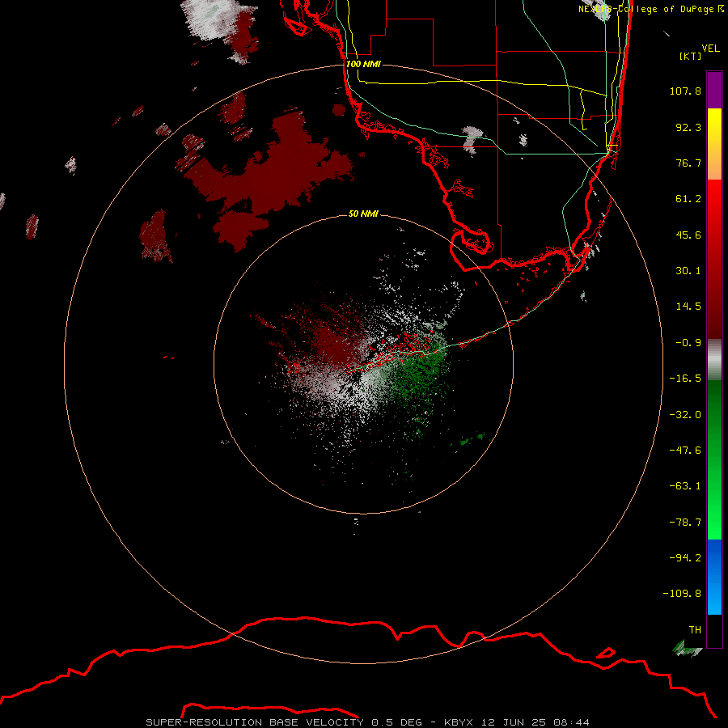
Task: Click the NEXLAB-College of DuPage watermark text
Action: [x=651, y=9]
